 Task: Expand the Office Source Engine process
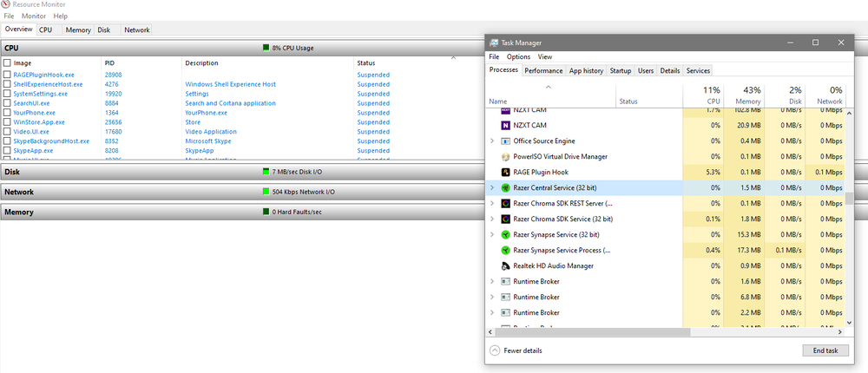click(x=491, y=141)
